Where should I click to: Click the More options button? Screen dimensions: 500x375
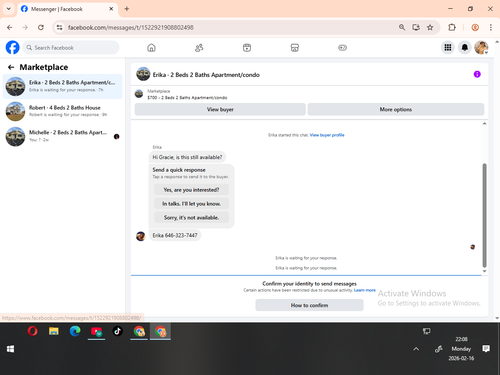[x=396, y=109]
